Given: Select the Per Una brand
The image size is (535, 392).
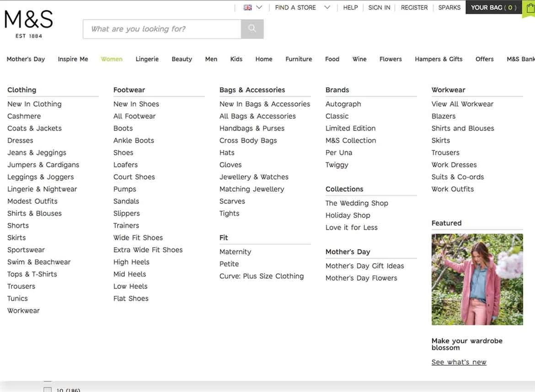Looking at the screenshot, I should [x=338, y=153].
